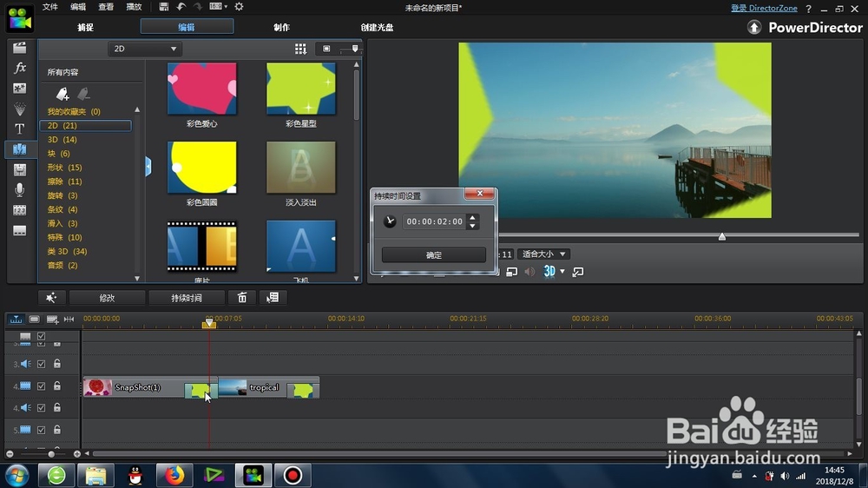Open the 2D category dropdown

(144, 49)
